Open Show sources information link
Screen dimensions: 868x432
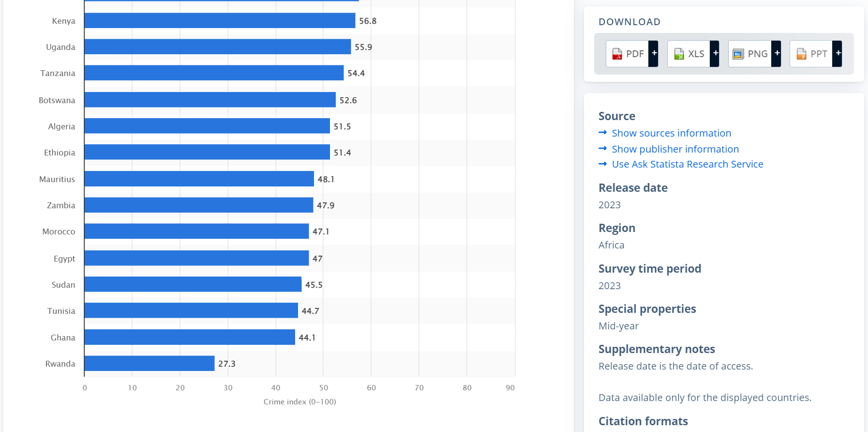click(671, 133)
